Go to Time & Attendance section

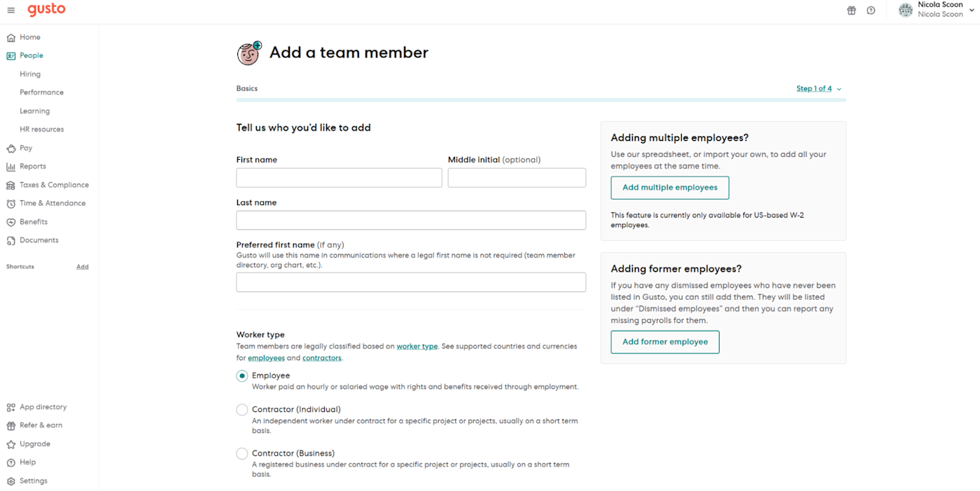coord(52,203)
